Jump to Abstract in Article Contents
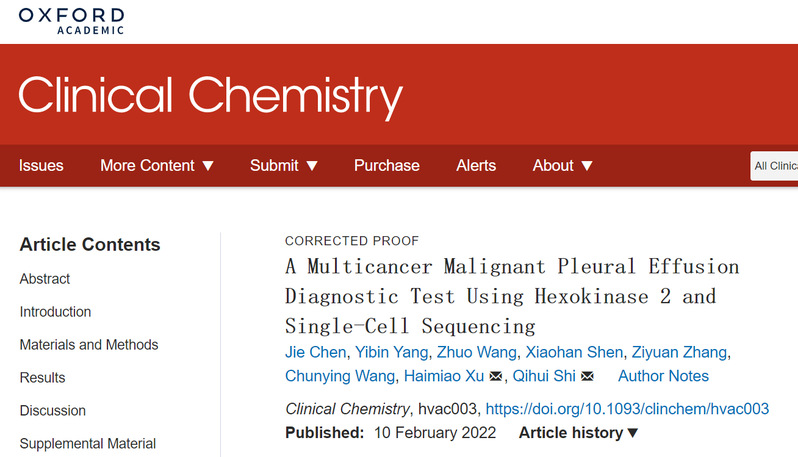This screenshot has width=798, height=457. pyautogui.click(x=45, y=279)
